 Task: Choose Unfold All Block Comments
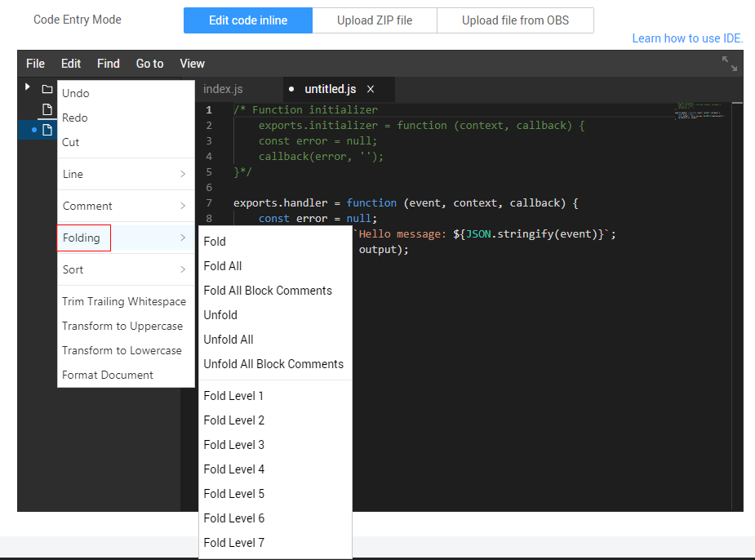275,364
